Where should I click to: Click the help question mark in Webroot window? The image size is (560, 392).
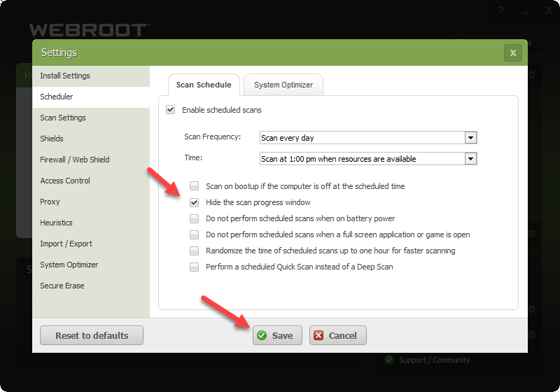(x=501, y=10)
